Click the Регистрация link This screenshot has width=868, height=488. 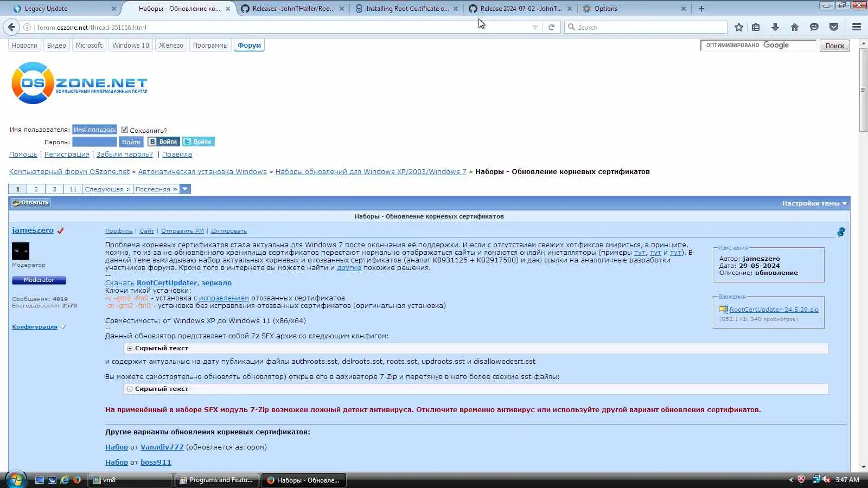(x=67, y=155)
